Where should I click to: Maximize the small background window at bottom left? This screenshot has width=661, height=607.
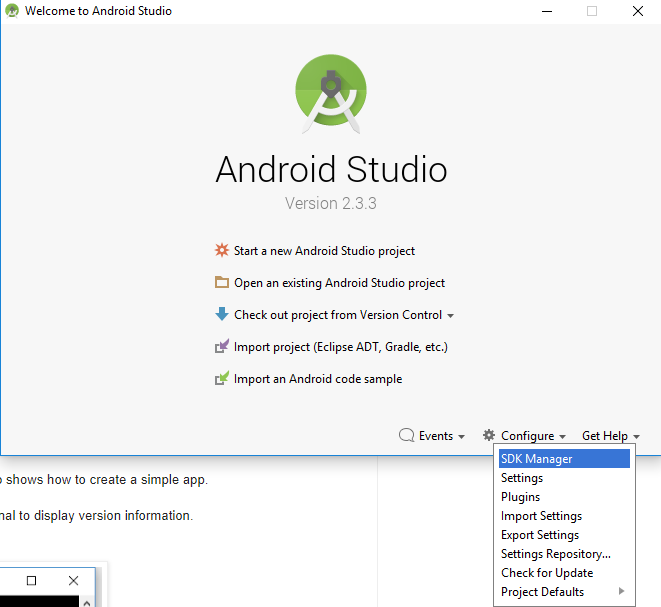(x=31, y=580)
